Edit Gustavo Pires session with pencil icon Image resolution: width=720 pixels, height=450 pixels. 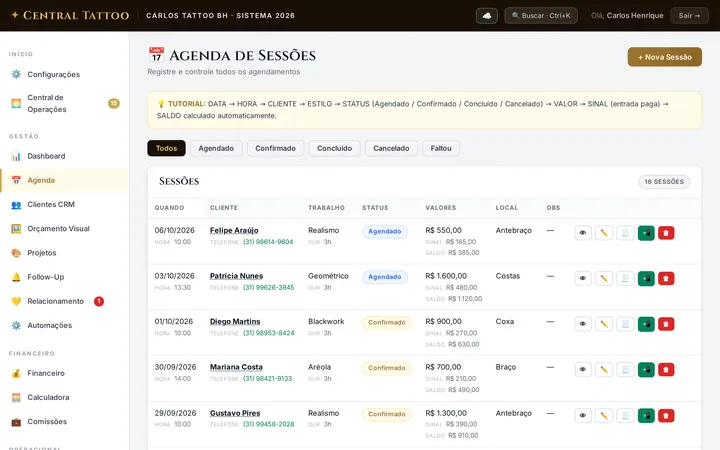click(x=604, y=416)
